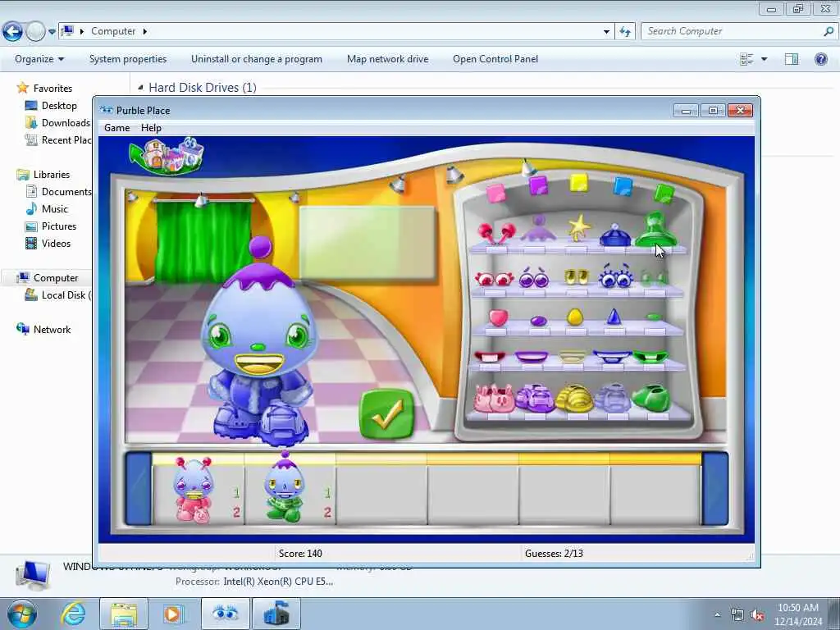
Task: Pick the yellow round nose
Action: tap(575, 317)
